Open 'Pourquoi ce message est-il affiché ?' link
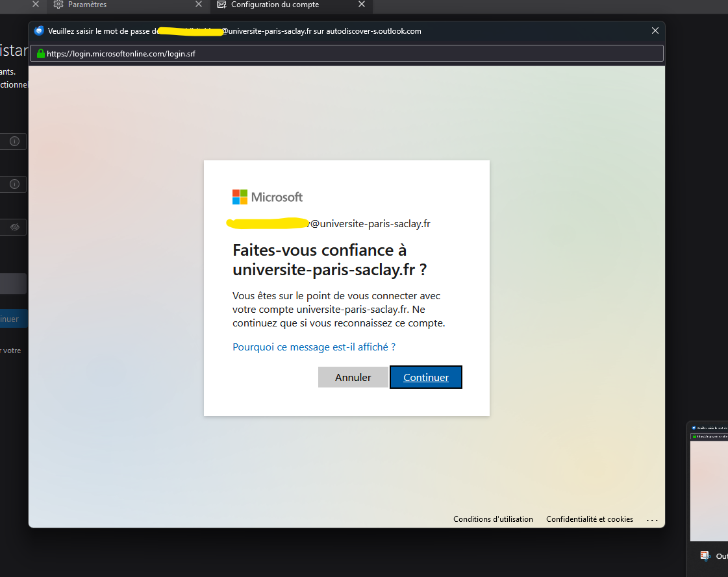Viewport: 728px width, 577px height. (314, 347)
